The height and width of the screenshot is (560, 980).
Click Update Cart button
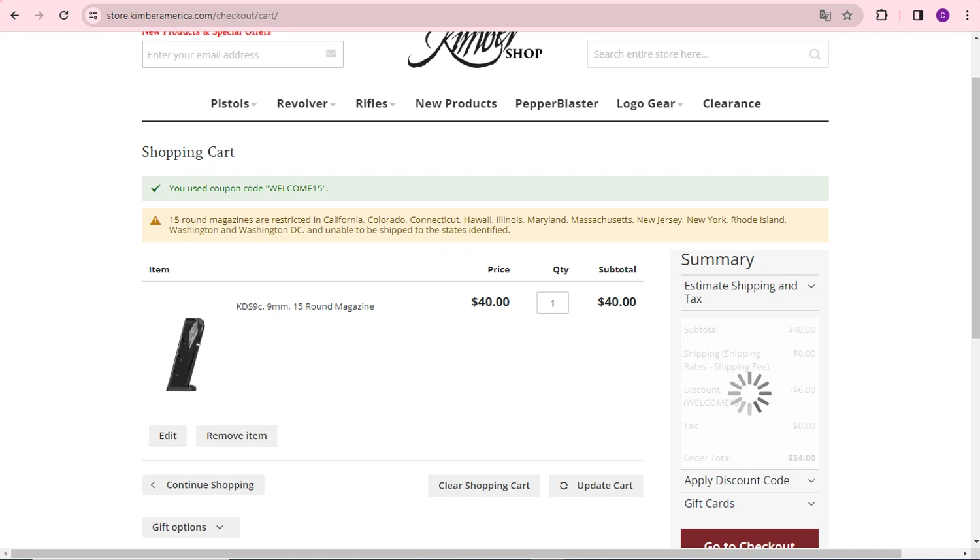(596, 486)
